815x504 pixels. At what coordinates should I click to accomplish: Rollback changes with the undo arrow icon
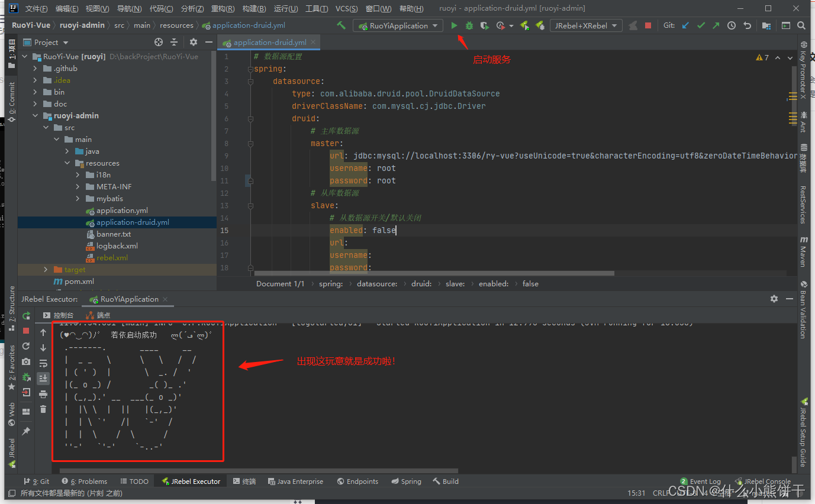click(x=747, y=25)
